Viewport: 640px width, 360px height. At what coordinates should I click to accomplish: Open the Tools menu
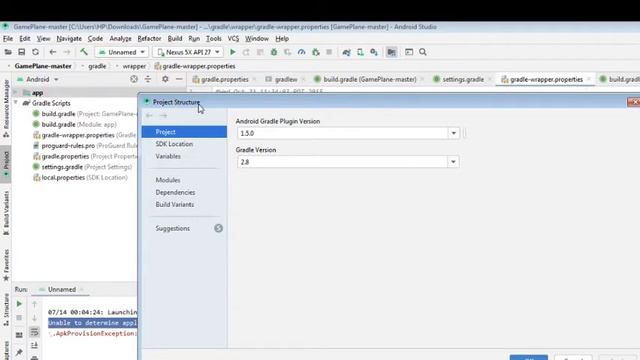click(x=214, y=39)
